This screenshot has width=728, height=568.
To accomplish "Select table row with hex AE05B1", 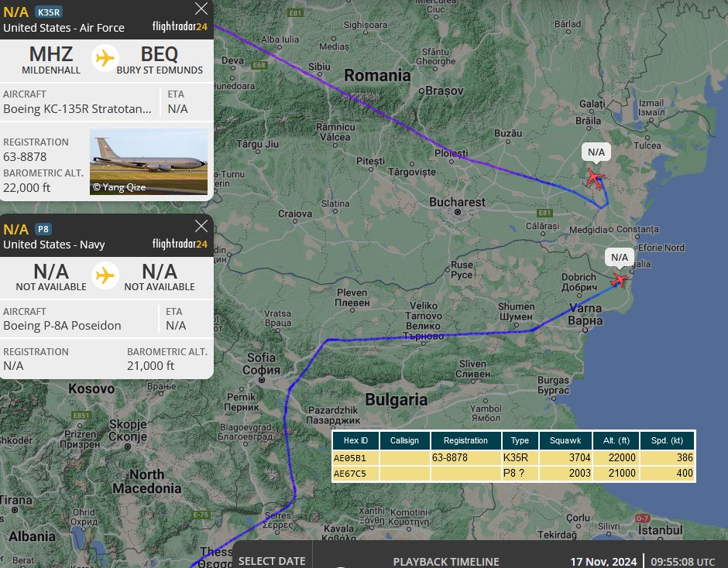I will (x=513, y=457).
